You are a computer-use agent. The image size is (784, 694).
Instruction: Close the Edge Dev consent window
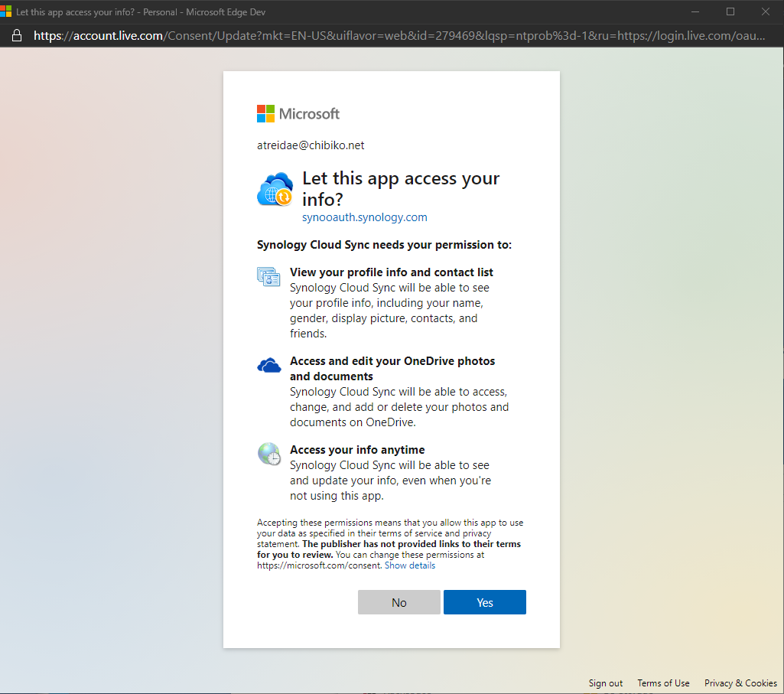pos(765,11)
